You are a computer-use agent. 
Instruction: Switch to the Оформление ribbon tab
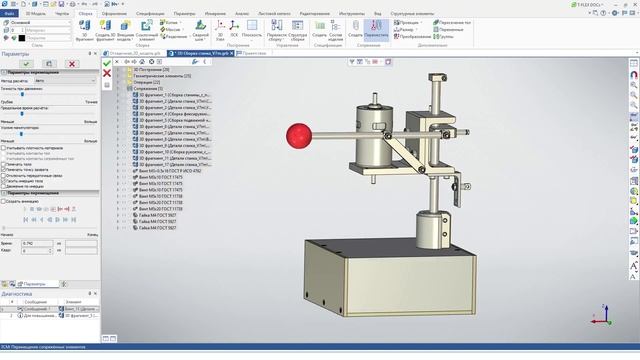(x=114, y=13)
